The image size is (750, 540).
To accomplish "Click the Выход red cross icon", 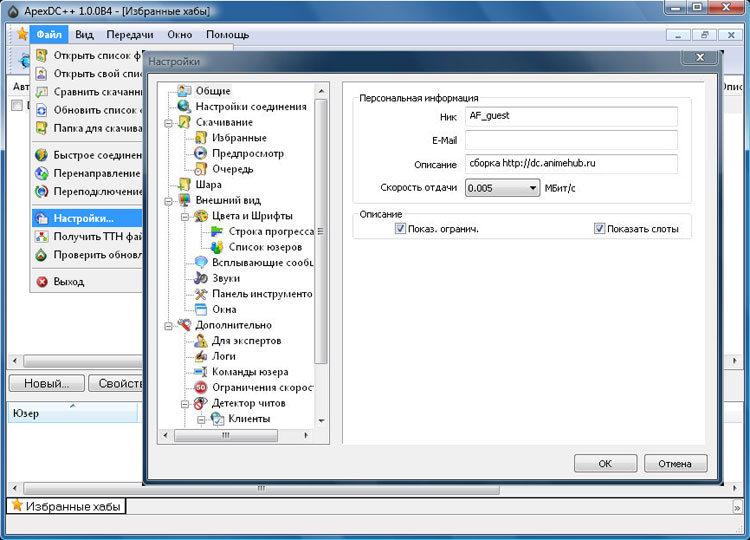I will [42, 282].
